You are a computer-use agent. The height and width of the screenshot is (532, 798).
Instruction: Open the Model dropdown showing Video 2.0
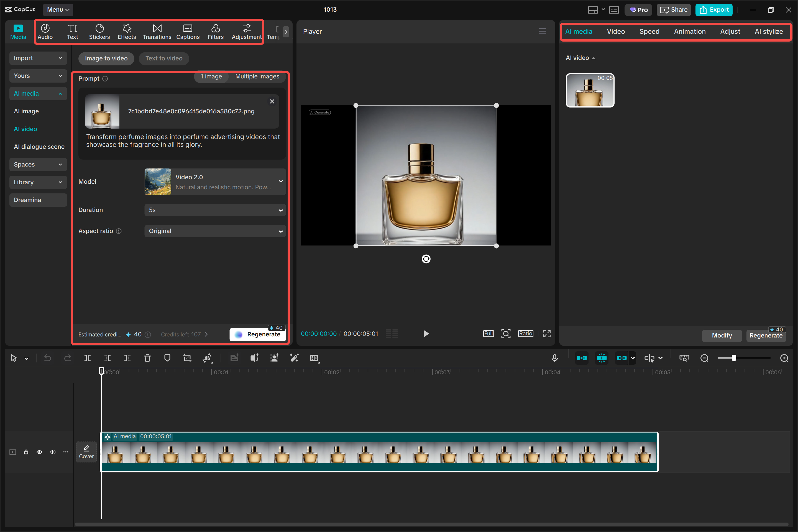point(215,181)
